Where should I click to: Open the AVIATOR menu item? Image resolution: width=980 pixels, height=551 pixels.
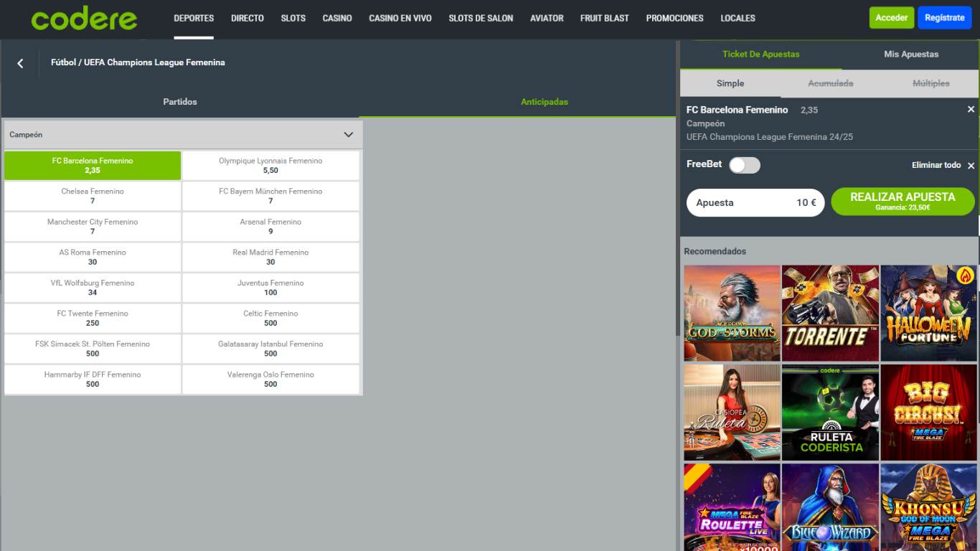click(547, 18)
